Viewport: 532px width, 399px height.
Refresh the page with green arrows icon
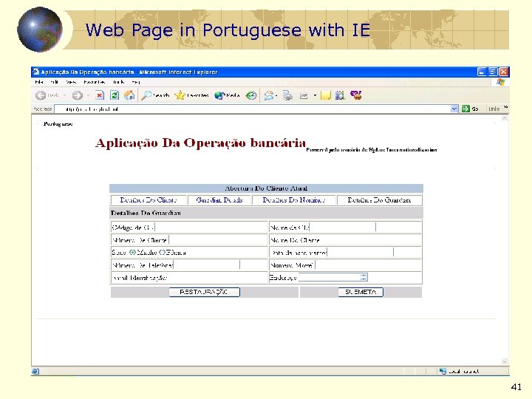click(115, 95)
